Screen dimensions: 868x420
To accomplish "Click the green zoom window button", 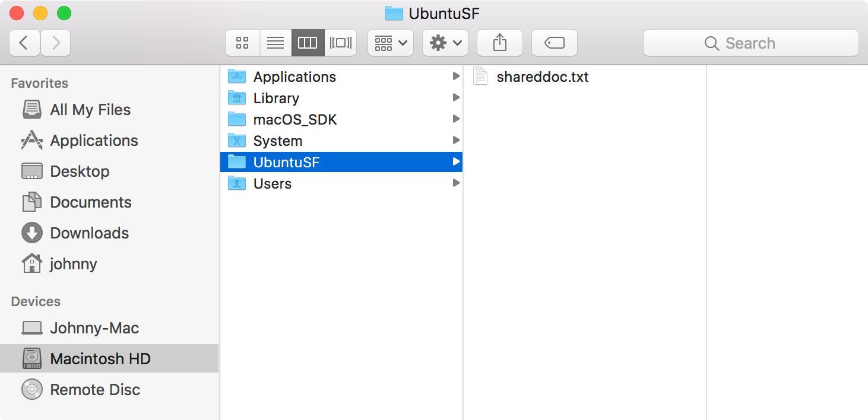I will point(64,13).
